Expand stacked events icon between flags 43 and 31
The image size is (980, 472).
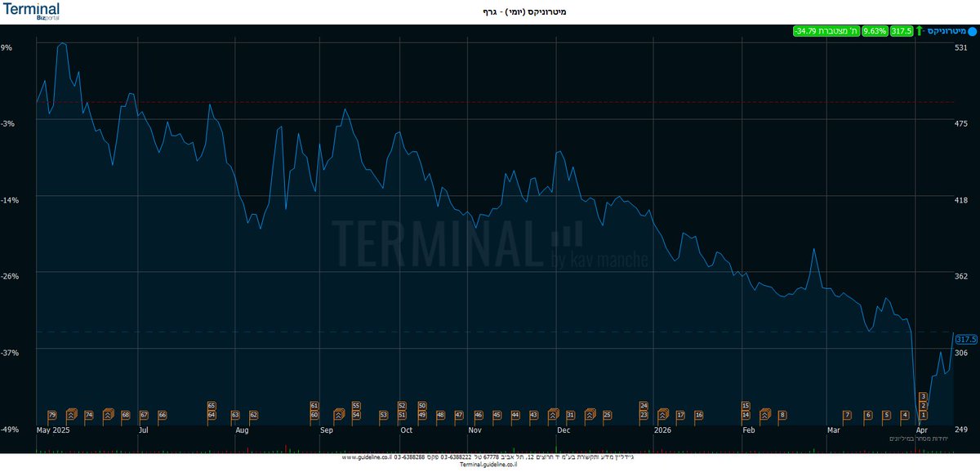tap(553, 414)
